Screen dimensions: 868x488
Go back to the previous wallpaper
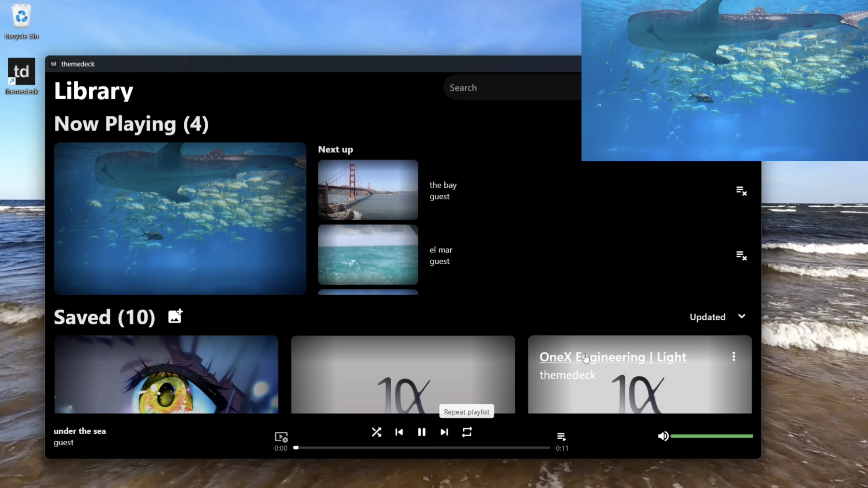pos(399,432)
